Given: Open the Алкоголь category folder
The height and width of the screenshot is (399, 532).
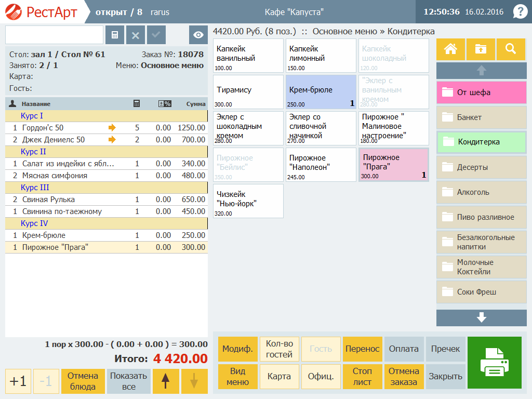Looking at the screenshot, I should pyautogui.click(x=481, y=192).
